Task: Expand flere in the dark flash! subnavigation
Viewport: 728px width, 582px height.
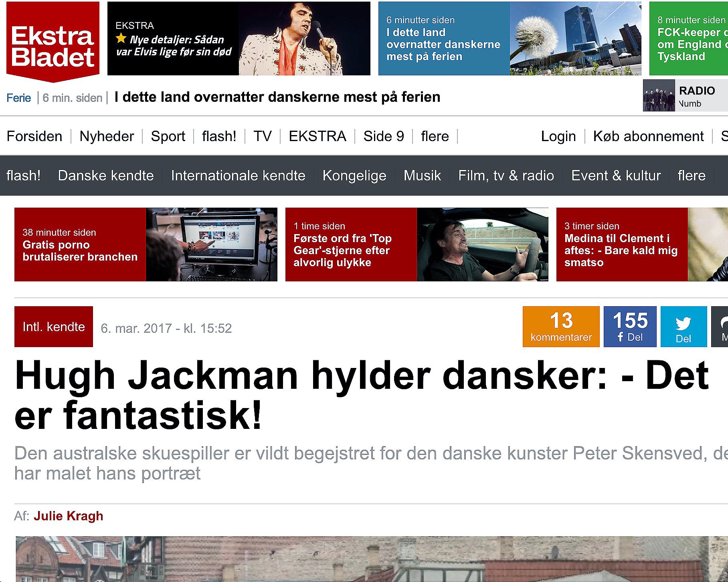Action: point(692,176)
